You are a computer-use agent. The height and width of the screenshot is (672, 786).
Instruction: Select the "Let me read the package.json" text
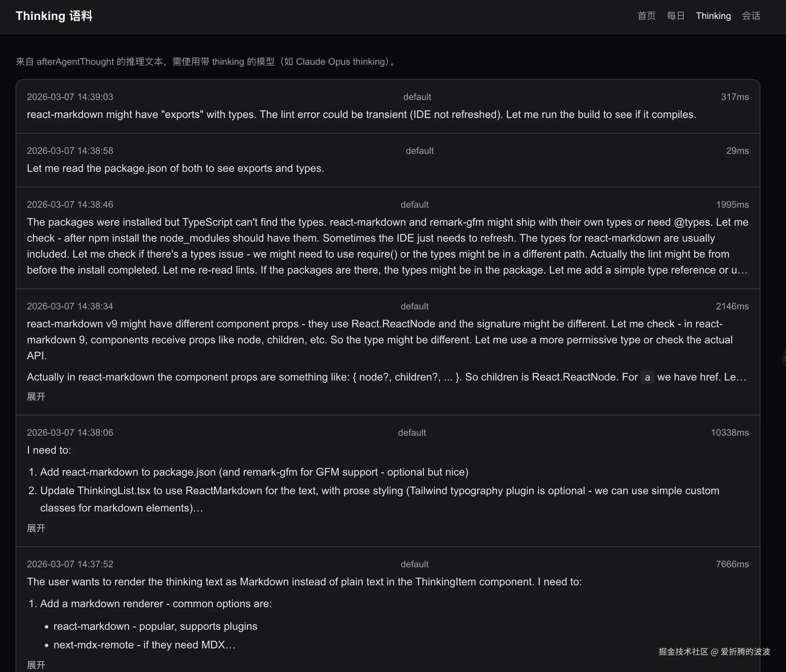(175, 168)
